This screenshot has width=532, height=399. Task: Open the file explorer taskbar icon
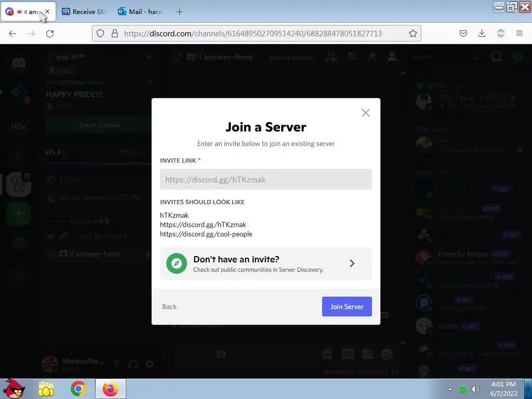(46, 389)
